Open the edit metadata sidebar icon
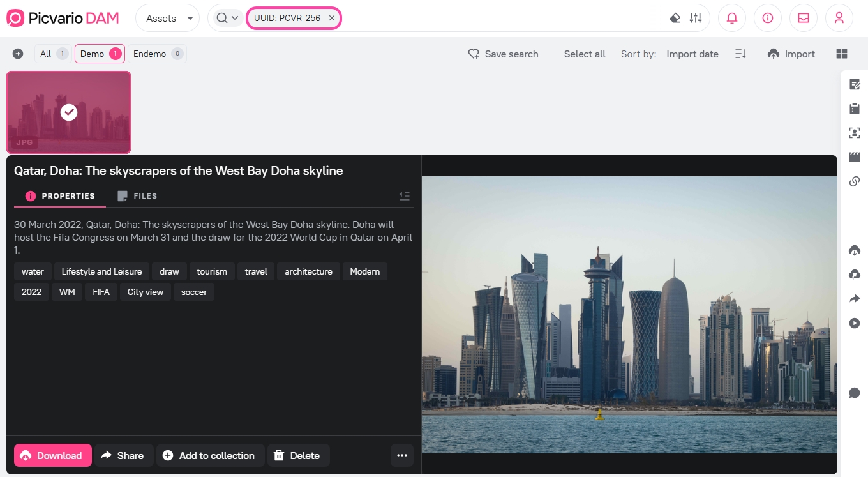 tap(855, 84)
